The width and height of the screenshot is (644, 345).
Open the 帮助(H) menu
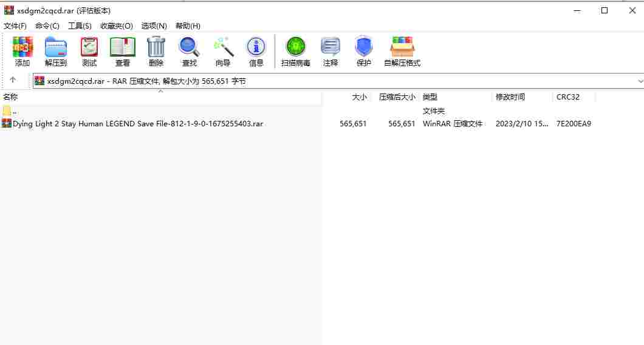coord(188,26)
